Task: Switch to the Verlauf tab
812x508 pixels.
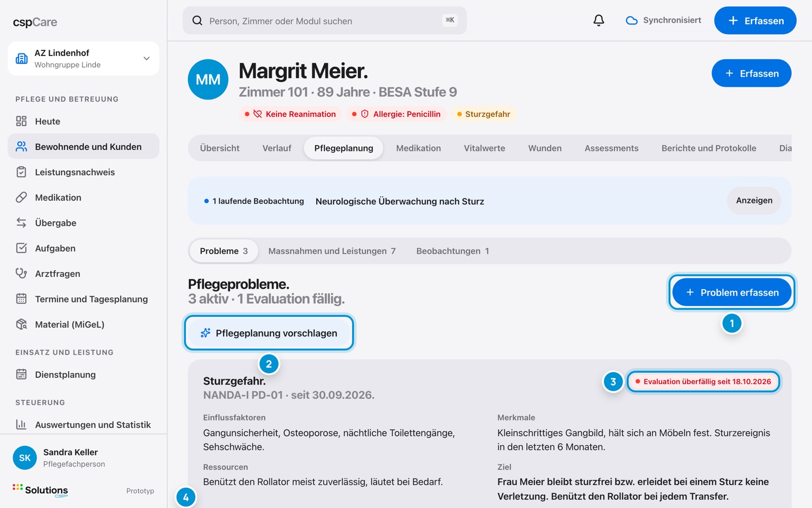Action: (277, 148)
